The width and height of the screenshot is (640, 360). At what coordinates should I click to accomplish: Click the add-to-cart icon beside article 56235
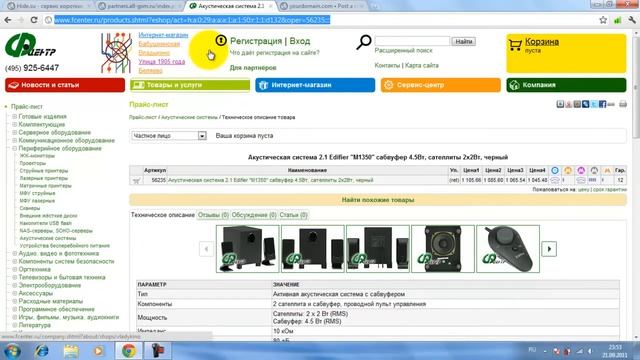point(136,180)
